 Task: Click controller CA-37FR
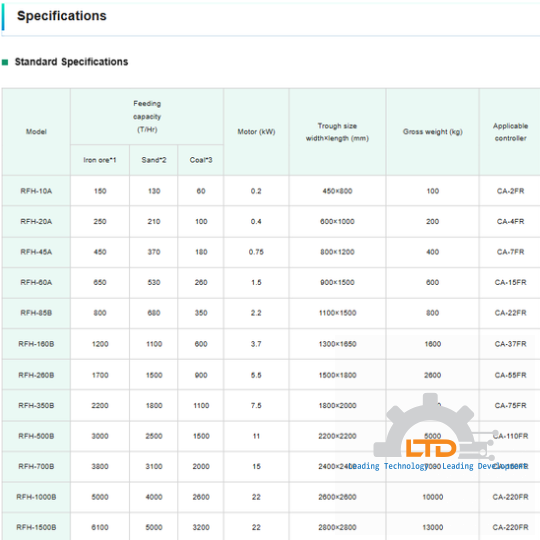click(510, 344)
